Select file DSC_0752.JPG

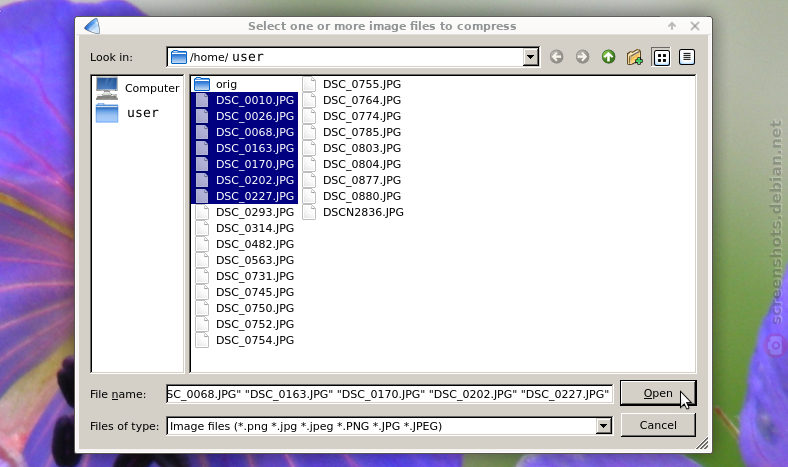pos(245,324)
